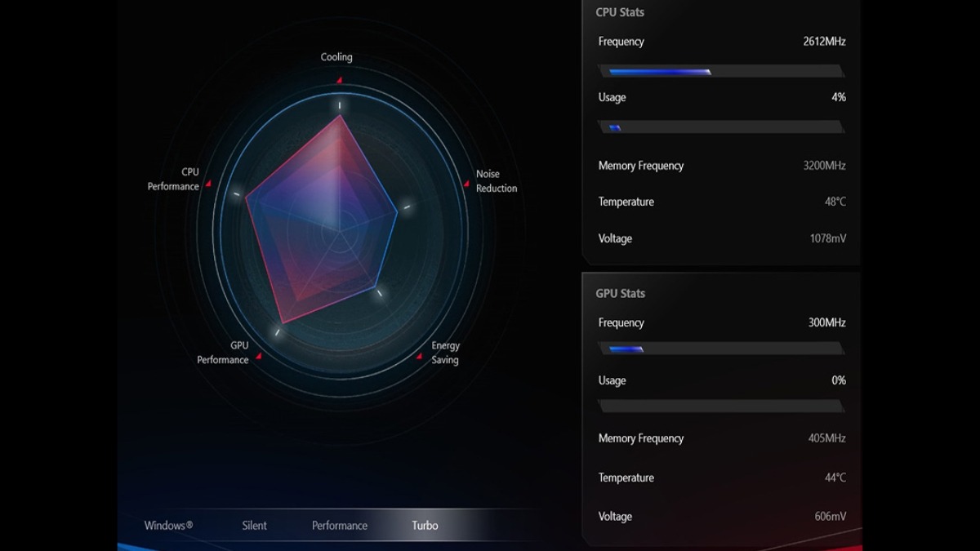Image resolution: width=980 pixels, height=551 pixels.
Task: Click the CPU Performance axis label
Action: (x=173, y=180)
